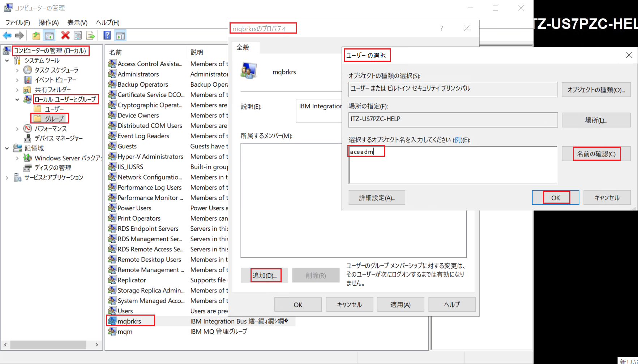
Task: Click the Users folder icon in tree
Action: (x=38, y=109)
